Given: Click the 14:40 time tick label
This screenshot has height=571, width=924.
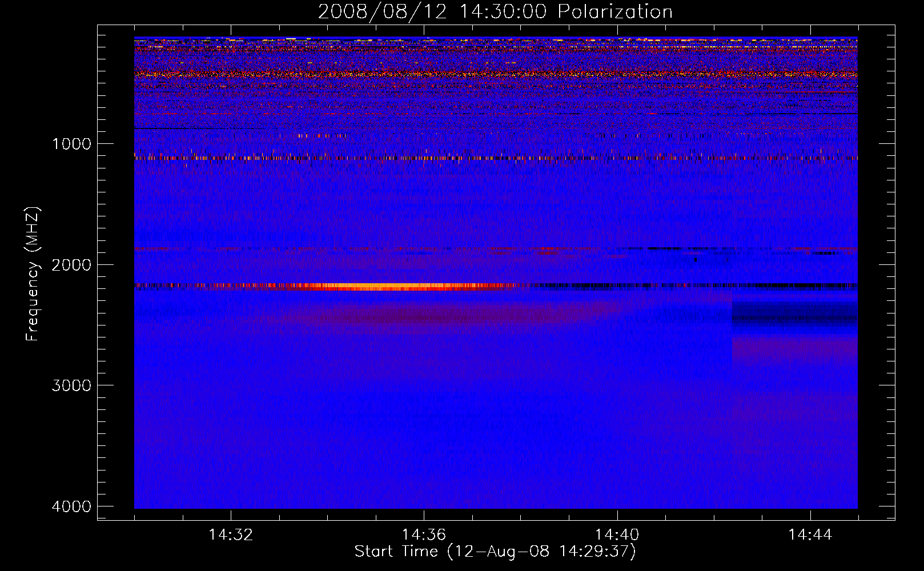Looking at the screenshot, I should pos(617,535).
